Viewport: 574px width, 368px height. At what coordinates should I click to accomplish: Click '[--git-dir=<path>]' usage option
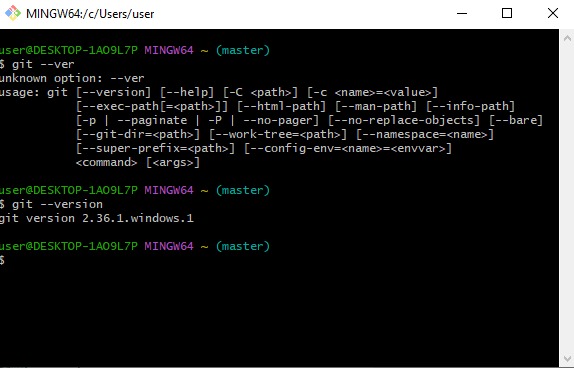(x=138, y=134)
